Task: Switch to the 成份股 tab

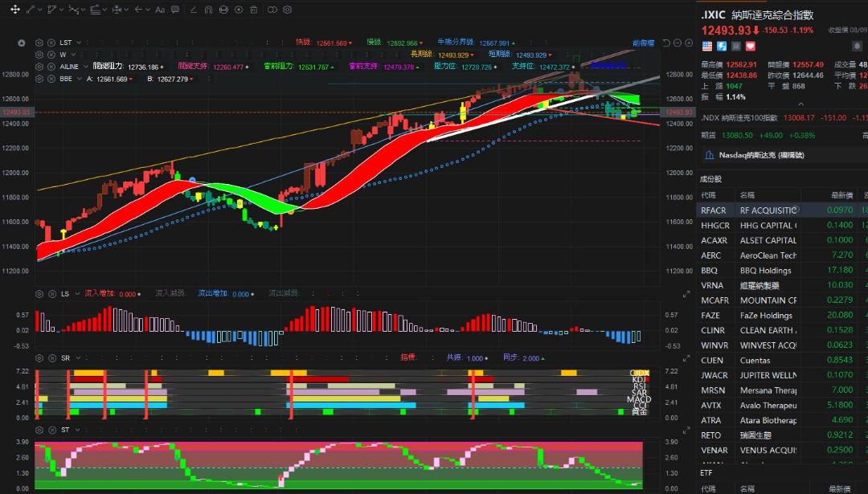Action: click(710, 179)
